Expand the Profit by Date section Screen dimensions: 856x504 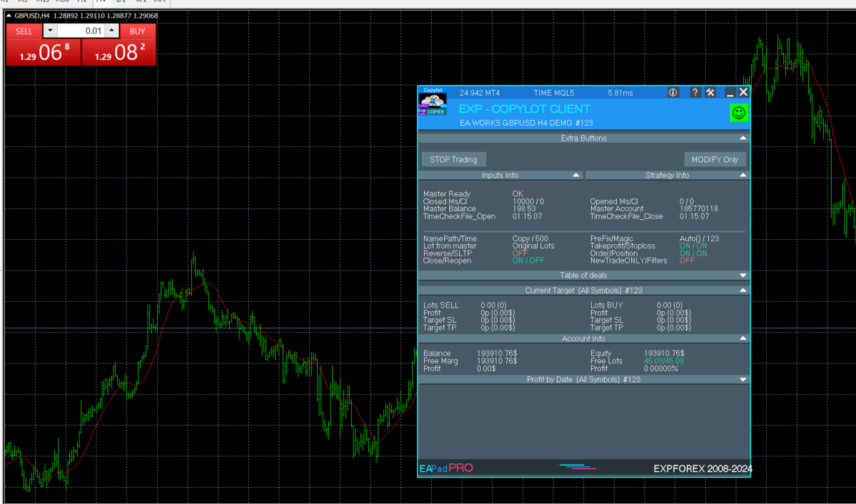pyautogui.click(x=743, y=380)
